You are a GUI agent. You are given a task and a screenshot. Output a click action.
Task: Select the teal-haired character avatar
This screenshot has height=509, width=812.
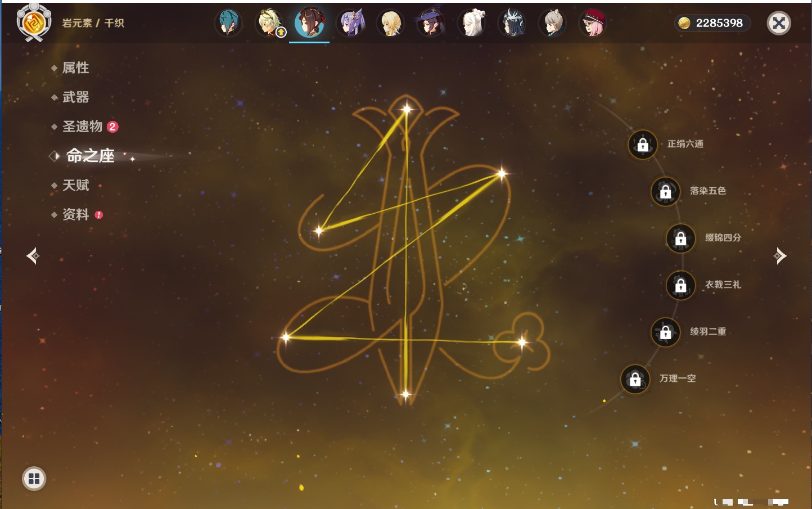click(x=228, y=23)
